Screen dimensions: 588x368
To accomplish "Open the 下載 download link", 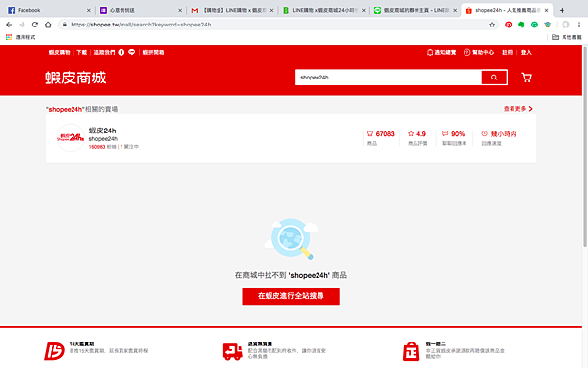I will click(x=81, y=52).
